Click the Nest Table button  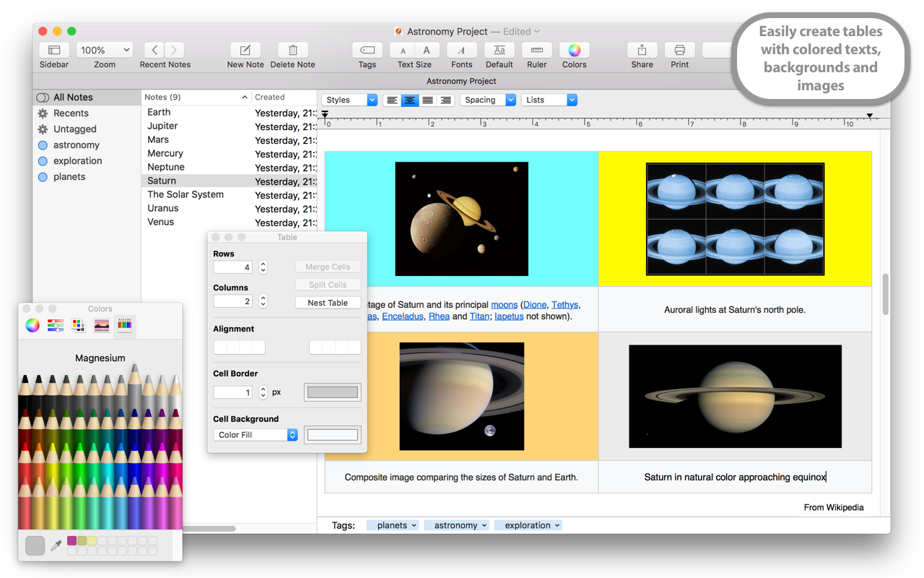click(328, 302)
